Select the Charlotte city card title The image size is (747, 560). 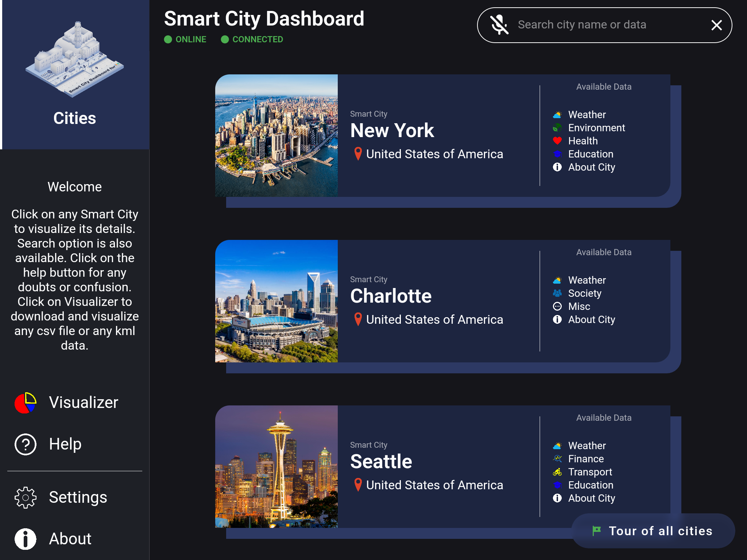[x=391, y=296]
